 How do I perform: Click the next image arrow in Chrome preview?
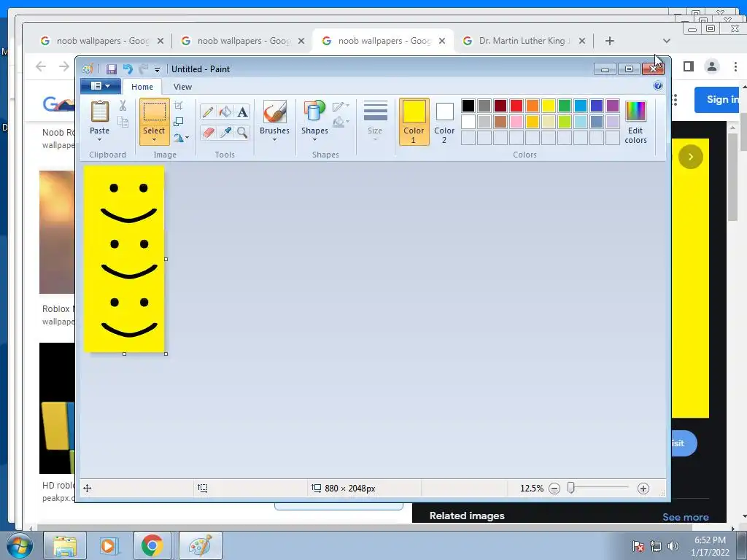coord(690,157)
